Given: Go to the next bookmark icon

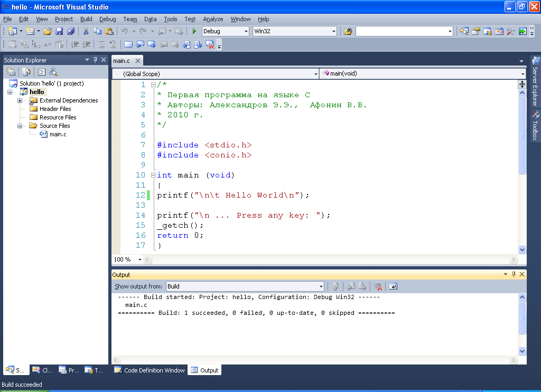Looking at the screenshot, I should point(152,44).
